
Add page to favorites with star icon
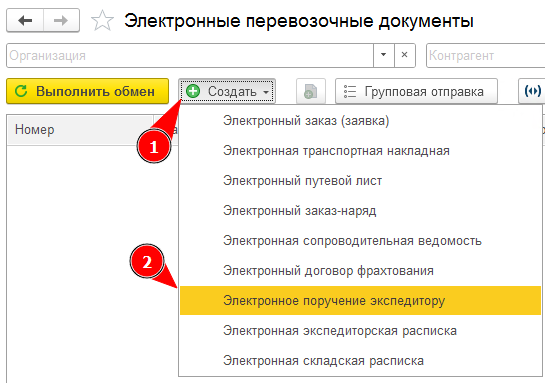102,21
